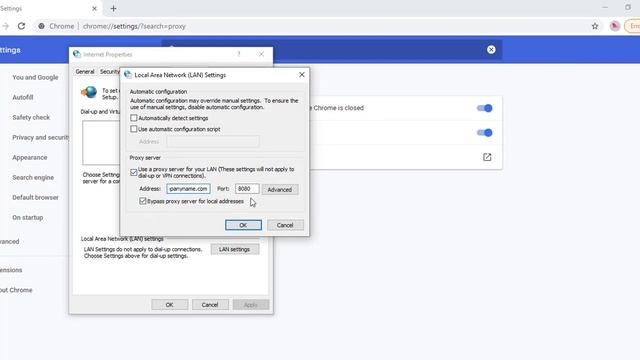Click the Chrome address bar URL
640x360 pixels.
(134, 26)
